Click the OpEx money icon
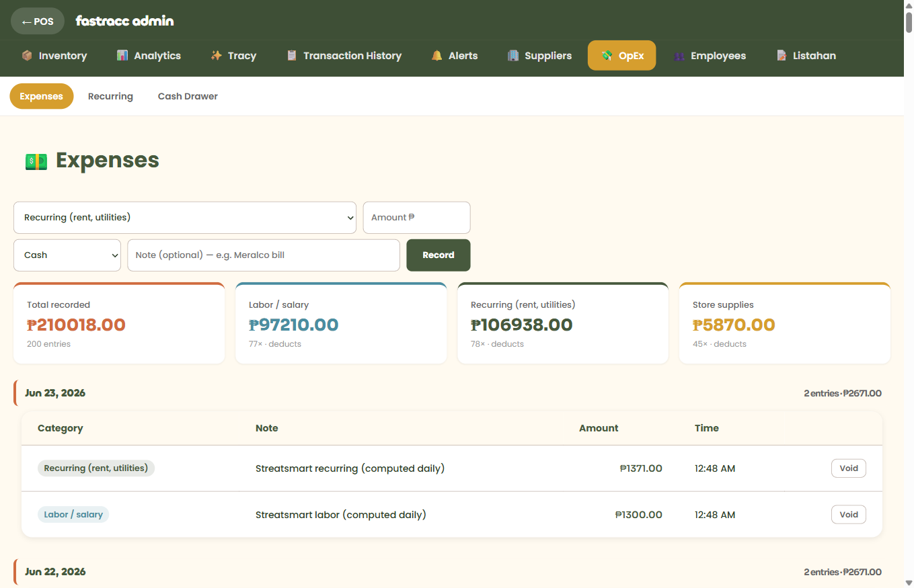Screen dimensions: 914x588 [607, 56]
